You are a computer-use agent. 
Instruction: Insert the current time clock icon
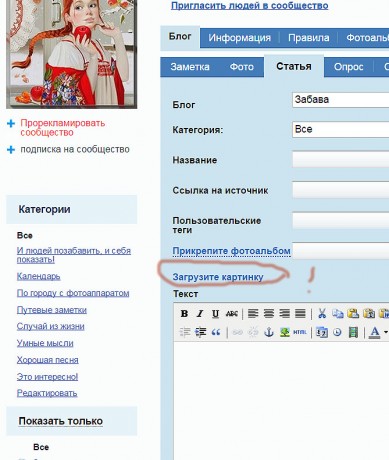tap(337, 332)
